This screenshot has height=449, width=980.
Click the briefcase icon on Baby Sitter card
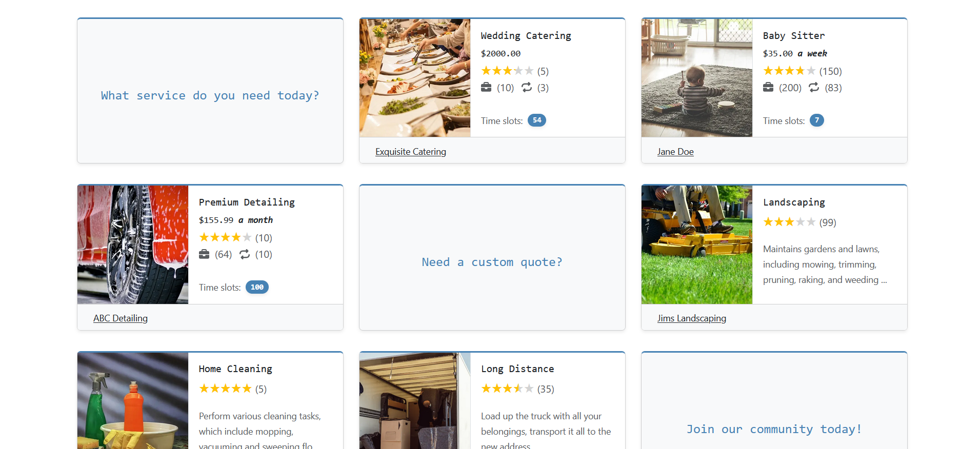pyautogui.click(x=768, y=87)
